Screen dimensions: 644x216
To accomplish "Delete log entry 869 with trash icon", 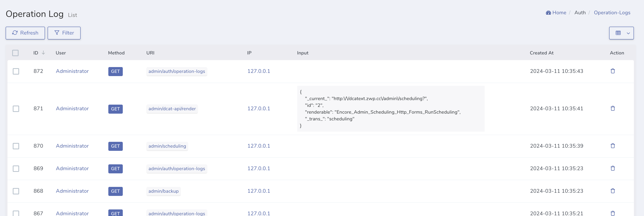I will pos(613,168).
